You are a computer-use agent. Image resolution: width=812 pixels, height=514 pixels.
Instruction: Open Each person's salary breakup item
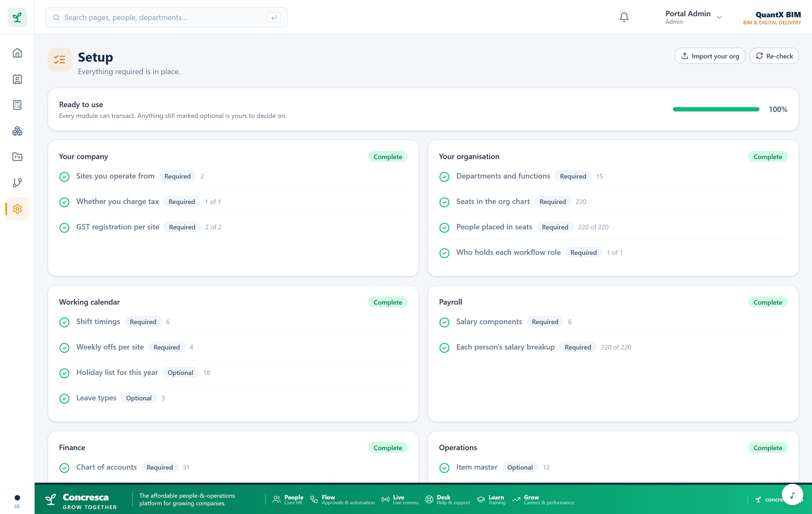tap(613, 347)
